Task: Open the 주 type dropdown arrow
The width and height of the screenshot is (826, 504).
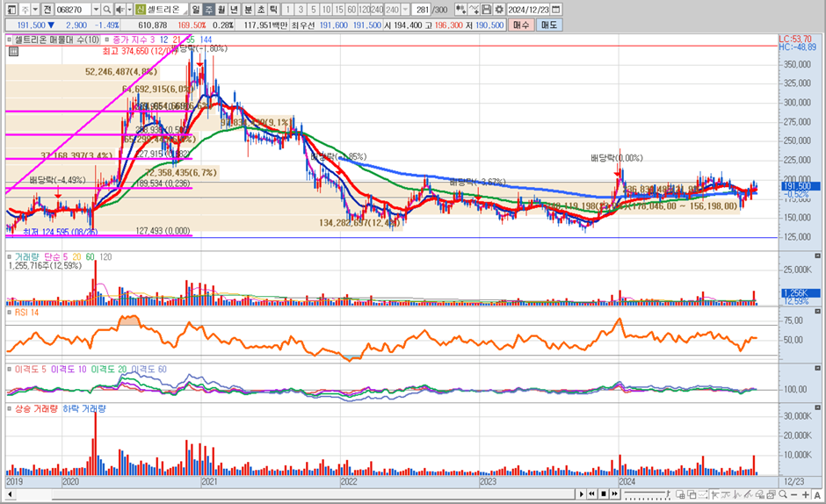Action: coord(35,9)
